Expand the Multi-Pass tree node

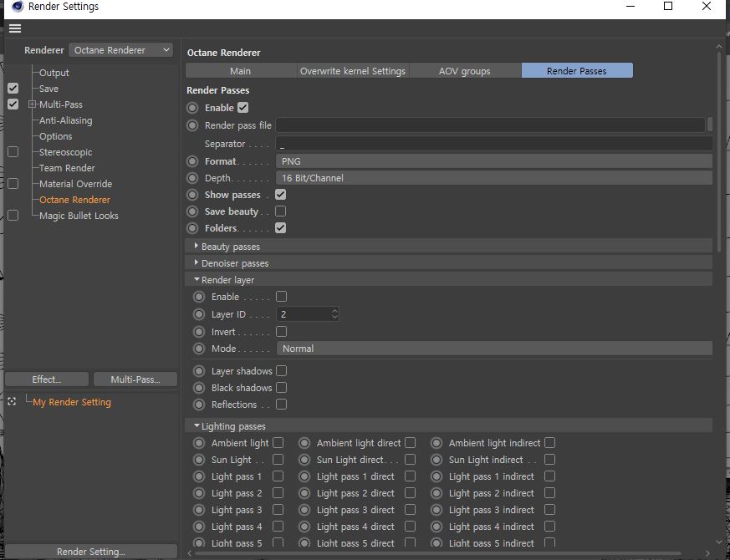[x=32, y=104]
